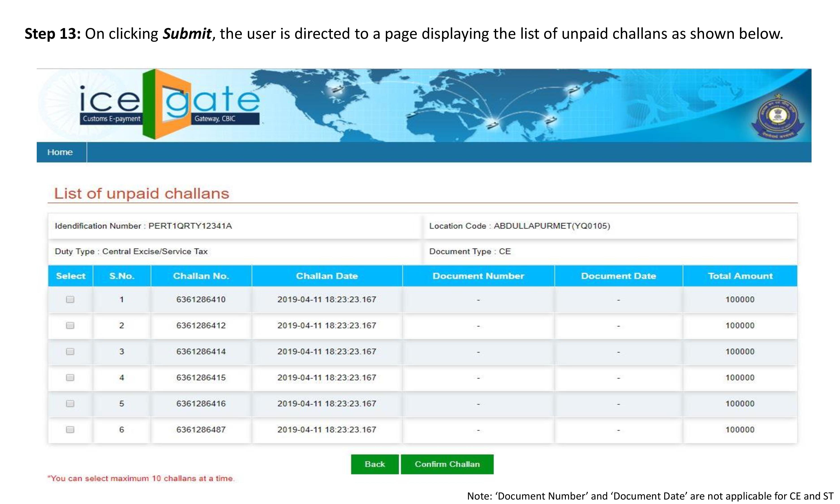Click Location Code ABDULLAPURMET(YQ0105)
The height and width of the screenshot is (504, 840).
pos(519,226)
